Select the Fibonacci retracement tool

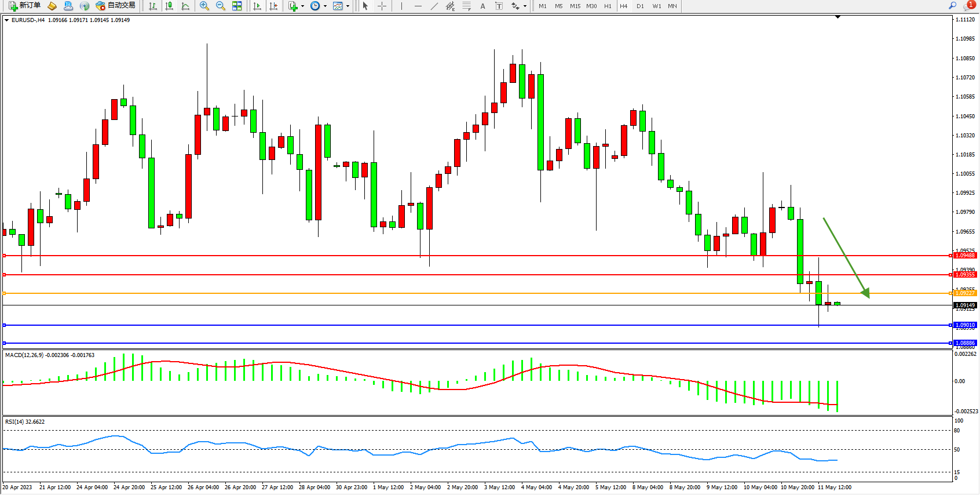click(x=466, y=6)
